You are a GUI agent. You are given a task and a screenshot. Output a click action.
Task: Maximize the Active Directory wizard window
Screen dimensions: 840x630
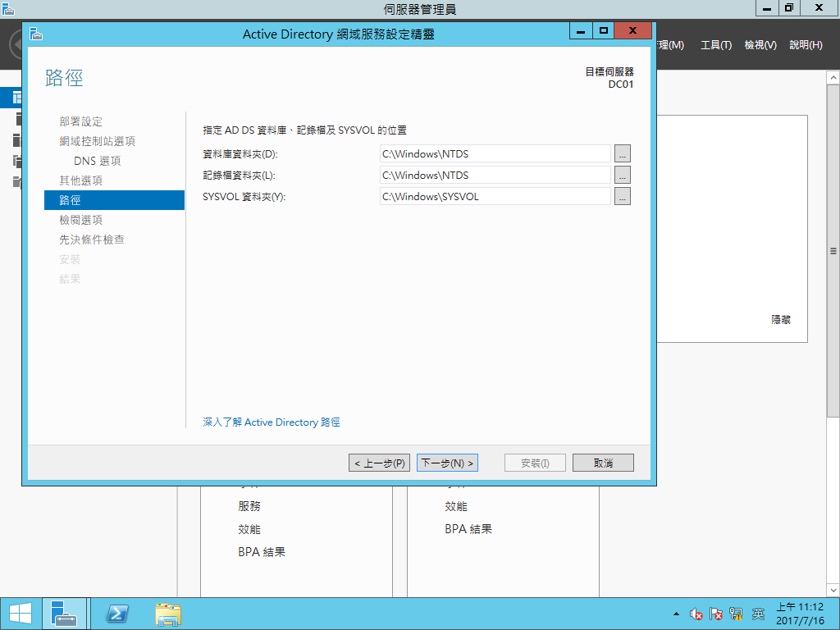point(603,30)
